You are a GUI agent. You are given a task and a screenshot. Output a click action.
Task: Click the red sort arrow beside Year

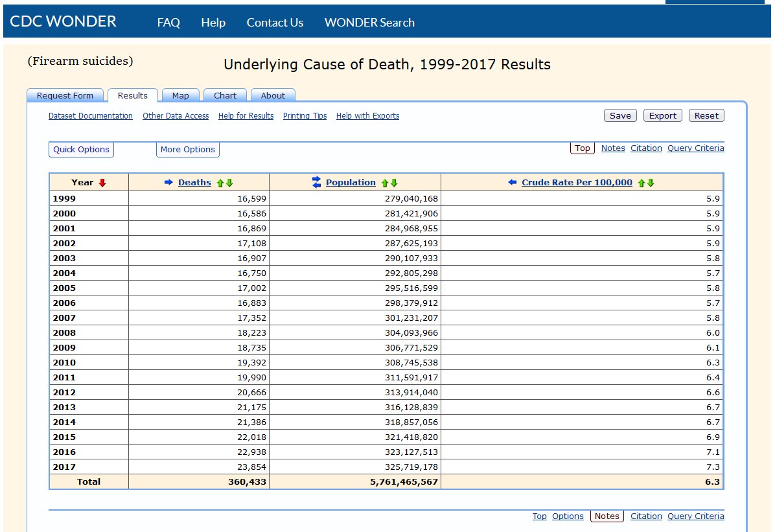click(x=102, y=183)
